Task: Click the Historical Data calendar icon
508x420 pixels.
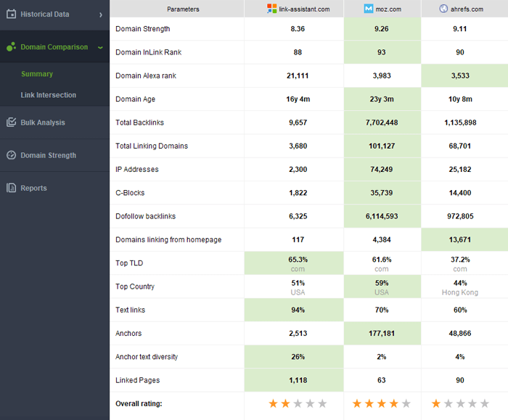Action: [x=12, y=15]
